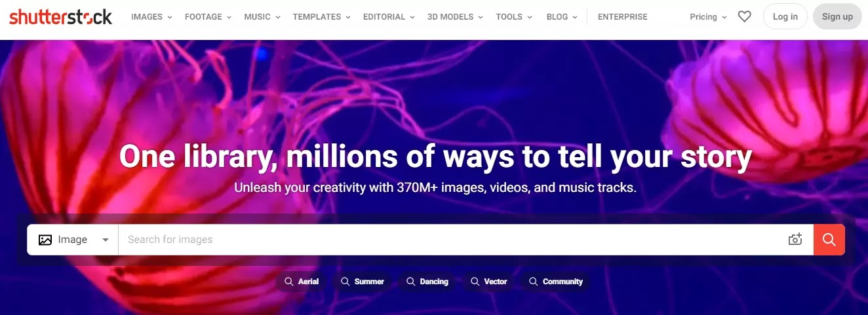Choose the Community suggested search

(x=556, y=282)
